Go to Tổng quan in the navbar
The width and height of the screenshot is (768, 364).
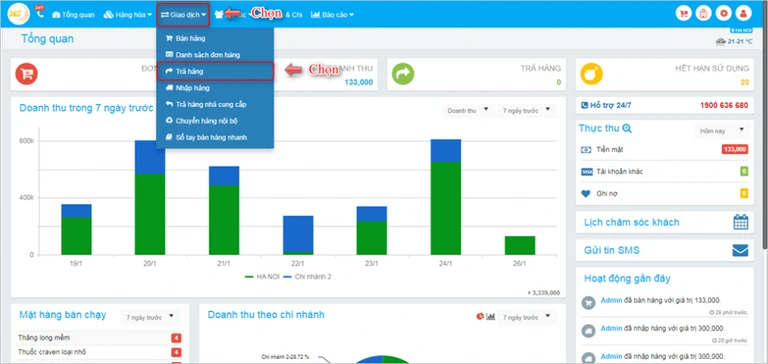click(73, 15)
